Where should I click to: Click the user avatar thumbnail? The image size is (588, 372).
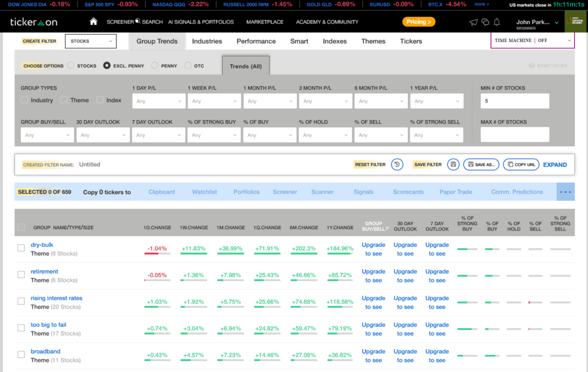pyautogui.click(x=577, y=22)
